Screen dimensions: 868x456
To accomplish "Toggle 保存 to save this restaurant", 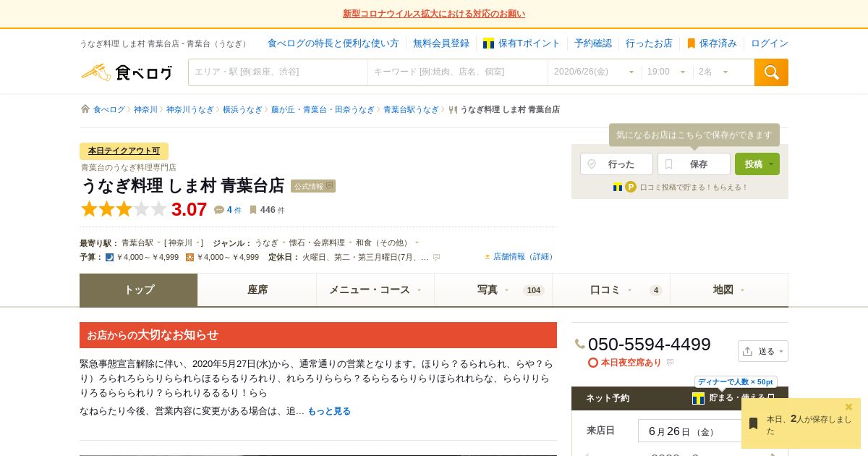I will tap(694, 164).
